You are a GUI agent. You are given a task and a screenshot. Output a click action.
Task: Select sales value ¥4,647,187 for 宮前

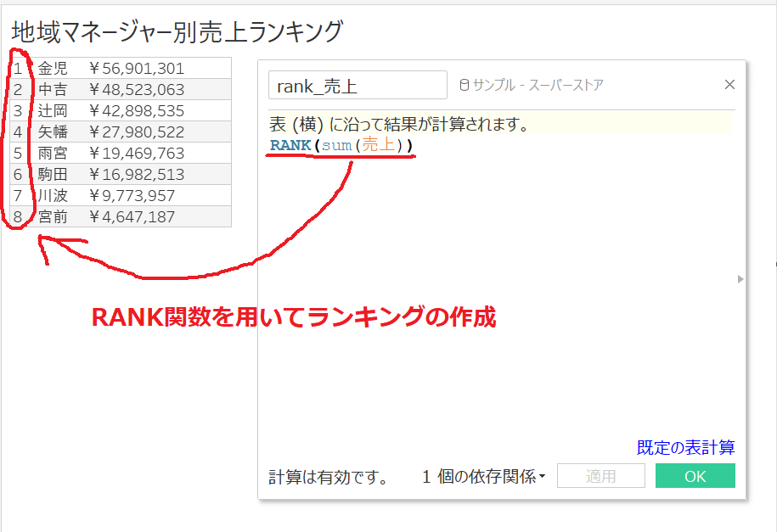(132, 217)
